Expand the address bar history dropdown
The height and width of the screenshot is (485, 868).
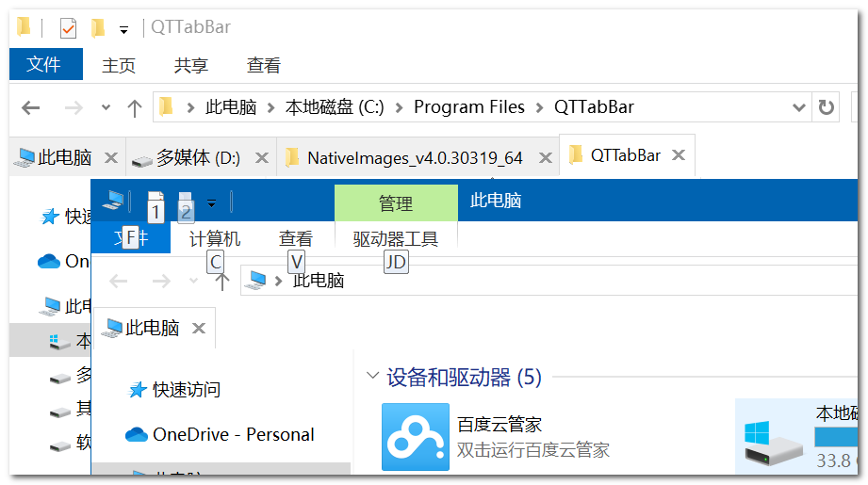point(798,107)
